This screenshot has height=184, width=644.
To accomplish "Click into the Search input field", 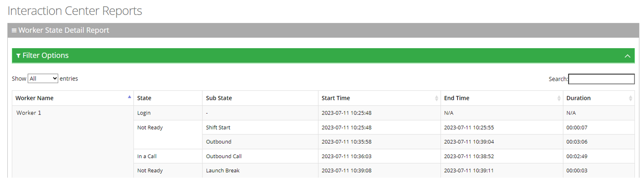I will tap(601, 79).
